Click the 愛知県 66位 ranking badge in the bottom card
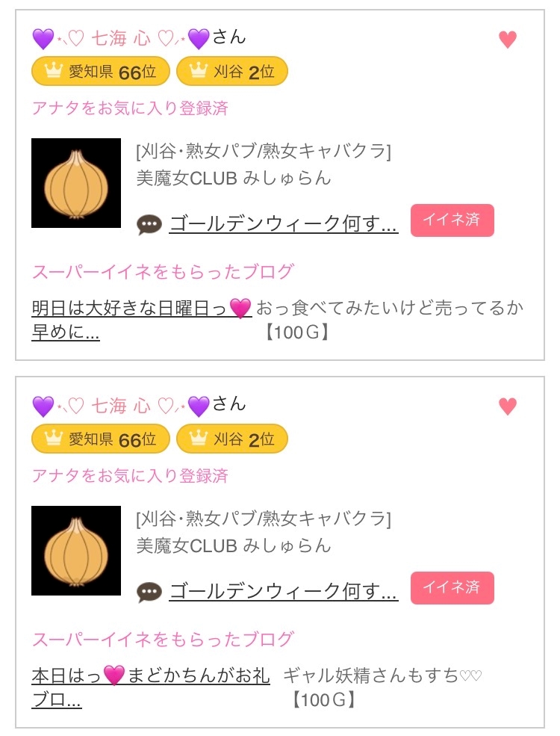Image resolution: width=560 pixels, height=736 pixels. point(101,439)
